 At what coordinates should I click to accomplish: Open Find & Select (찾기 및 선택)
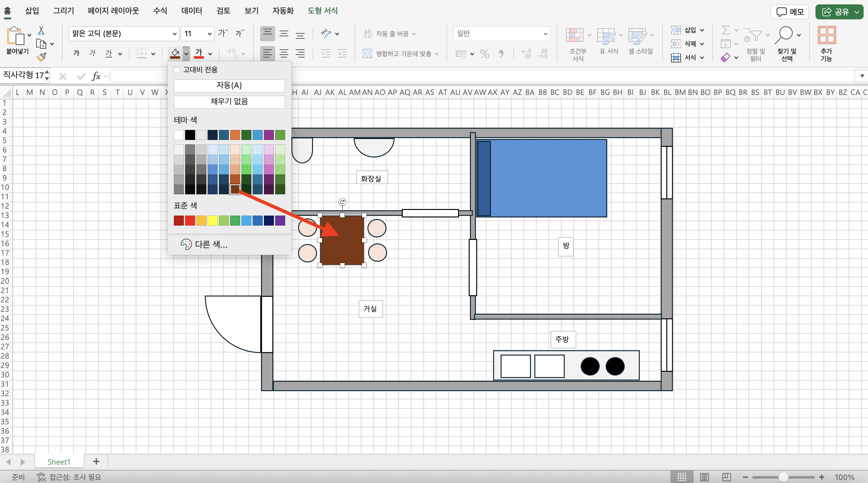pos(786,44)
